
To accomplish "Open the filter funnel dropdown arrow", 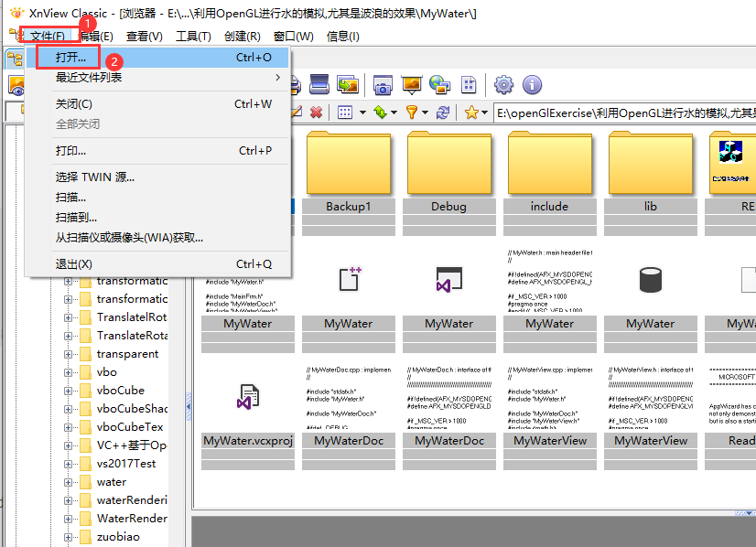I will click(x=425, y=110).
